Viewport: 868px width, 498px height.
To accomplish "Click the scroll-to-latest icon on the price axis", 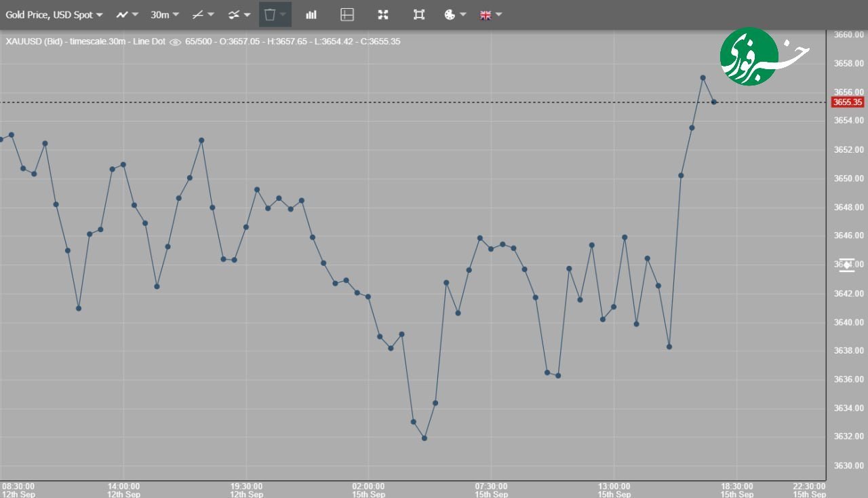I will pos(847,265).
